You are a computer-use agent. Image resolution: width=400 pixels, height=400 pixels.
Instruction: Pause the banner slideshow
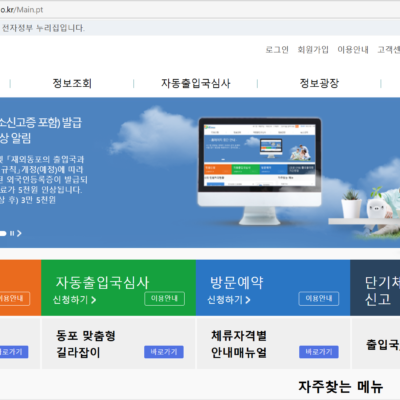pyautogui.click(x=12, y=233)
